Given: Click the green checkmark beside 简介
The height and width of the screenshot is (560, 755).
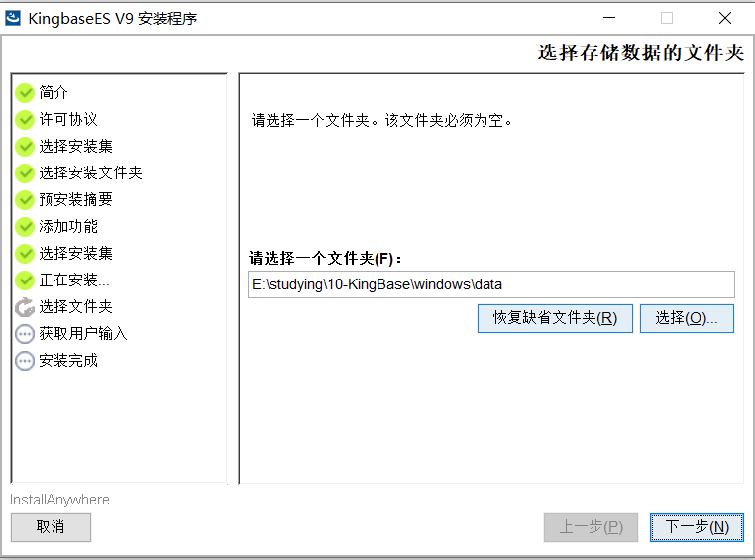Looking at the screenshot, I should click(x=25, y=93).
